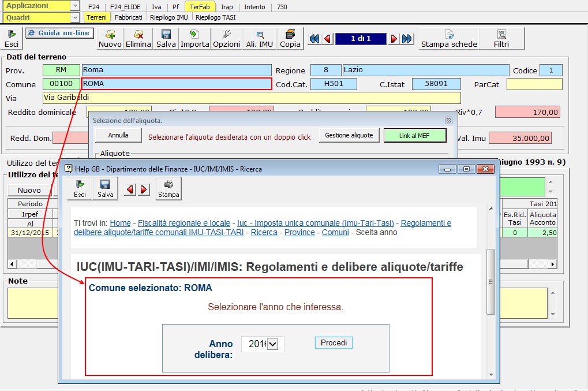The height and width of the screenshot is (391, 588).
Task: Click Annulla in the aliquota dialog
Action: (118, 136)
